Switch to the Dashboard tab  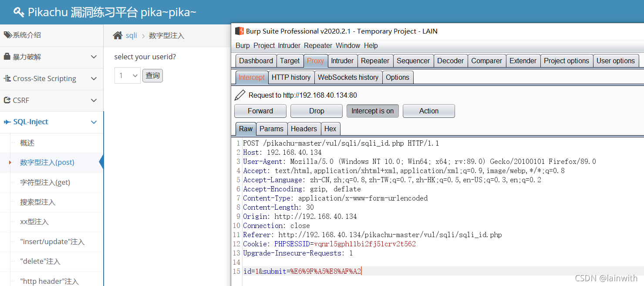coord(256,61)
